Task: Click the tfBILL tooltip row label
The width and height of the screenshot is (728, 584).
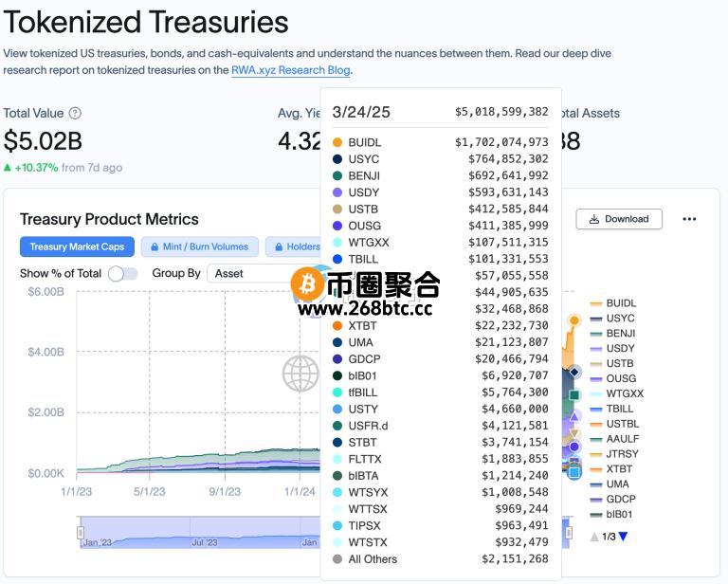Action: point(363,392)
